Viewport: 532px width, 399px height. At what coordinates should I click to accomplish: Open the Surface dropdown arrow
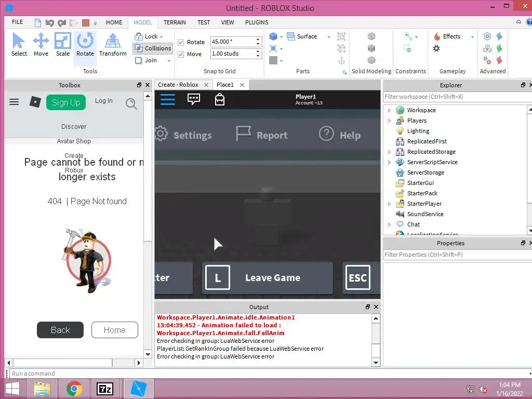point(329,37)
